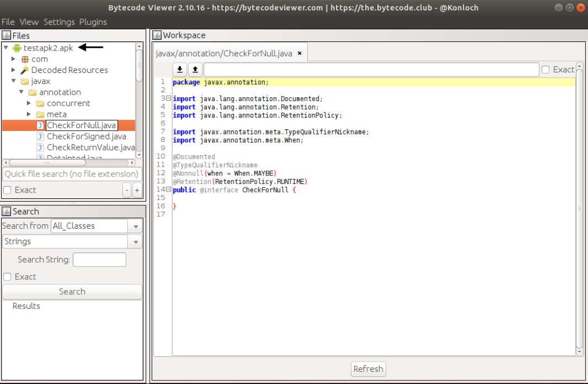Enable Exact checkbox in Workspace search

[546, 70]
